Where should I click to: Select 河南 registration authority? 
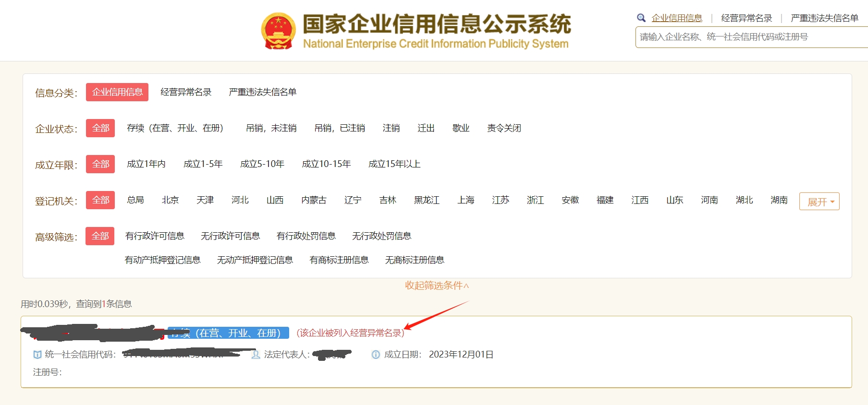point(709,200)
